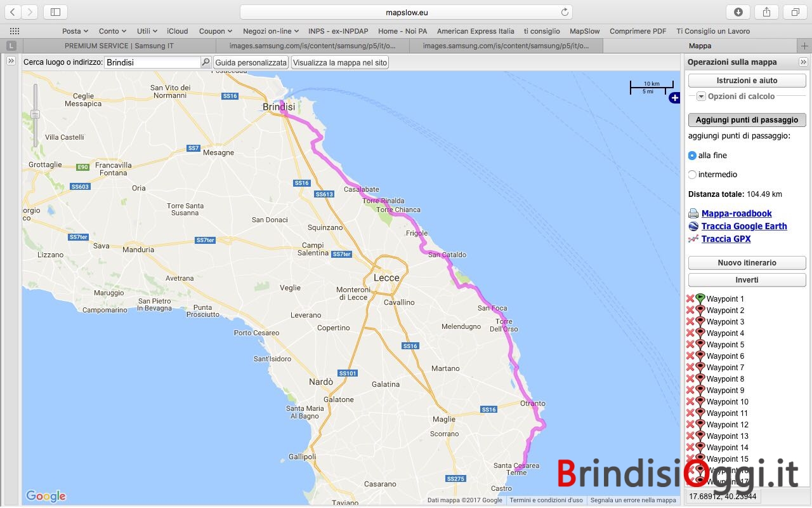Click the Google Earth globe icon
Image resolution: width=812 pixels, height=508 pixels.
[693, 226]
